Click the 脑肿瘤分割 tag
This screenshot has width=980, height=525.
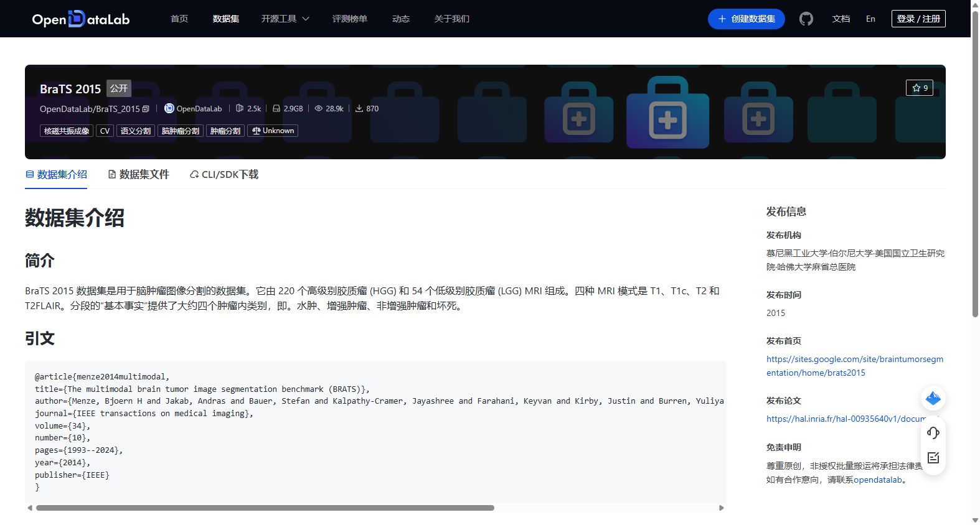click(181, 131)
